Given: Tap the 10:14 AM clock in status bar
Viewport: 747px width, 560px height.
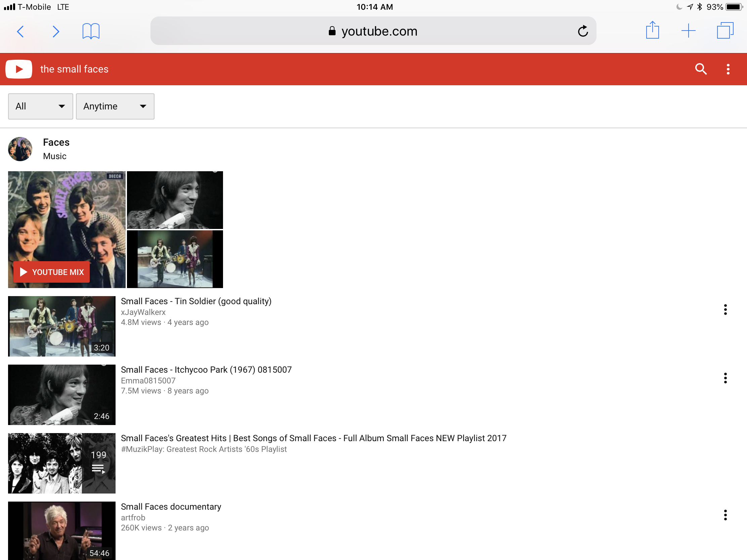Looking at the screenshot, I should [375, 7].
